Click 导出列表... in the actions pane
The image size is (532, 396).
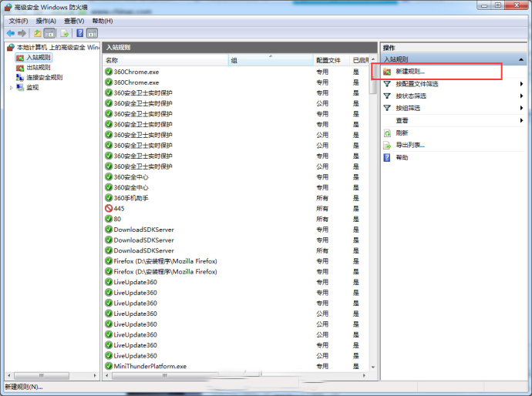point(410,145)
